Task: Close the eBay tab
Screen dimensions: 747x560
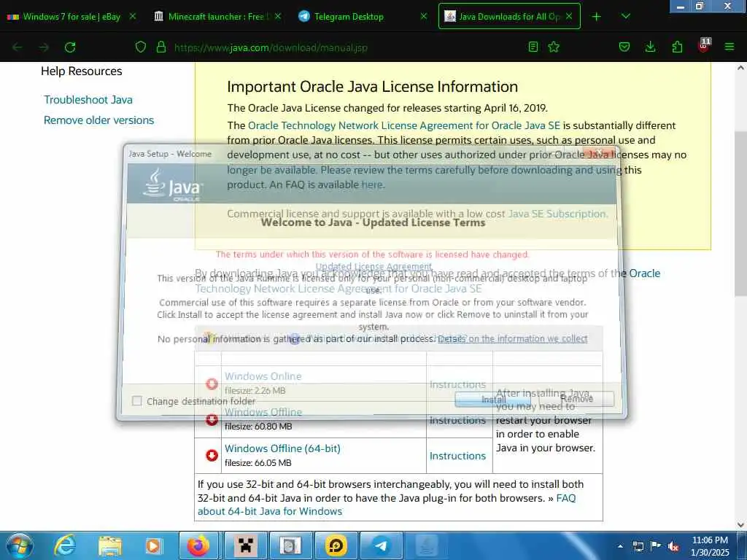Action: pos(133,16)
